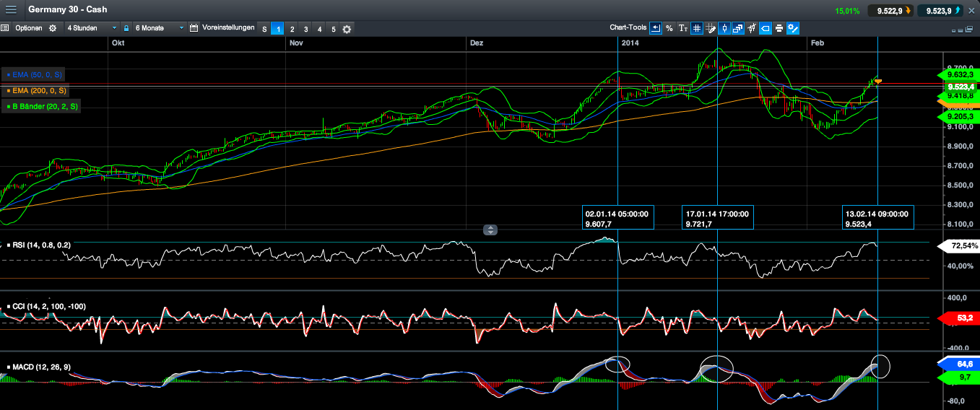Print the chart with printer icon
This screenshot has width=980, height=410.
pyautogui.click(x=779, y=28)
